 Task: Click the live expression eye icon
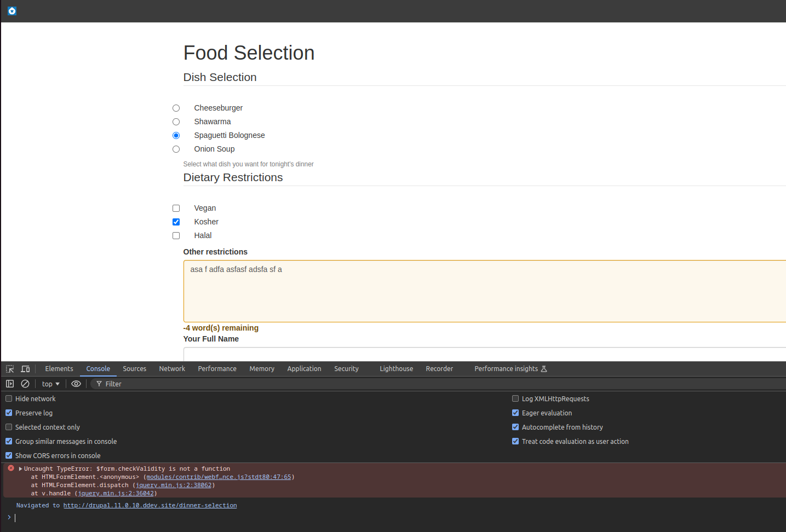coord(76,384)
